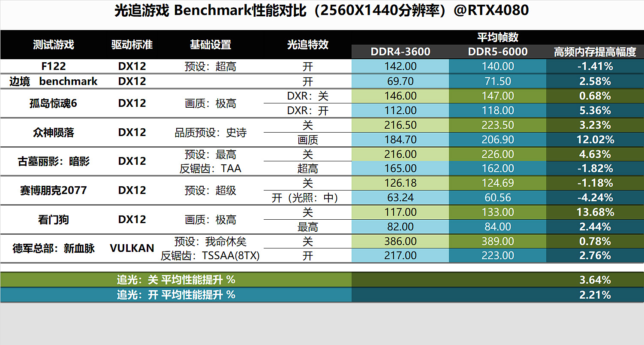Click the VULKAN driver cell
Viewport: 644px width, 345px height.
132,248
